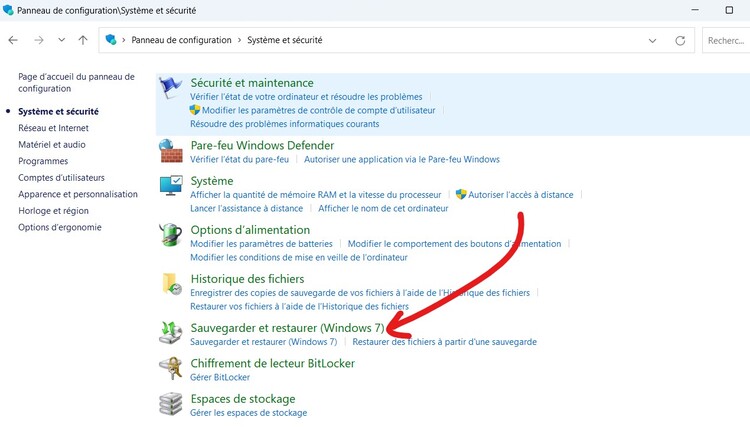Click the Système et sécurité breadcrumb
Viewport: 750px width, 427px height.
[285, 40]
